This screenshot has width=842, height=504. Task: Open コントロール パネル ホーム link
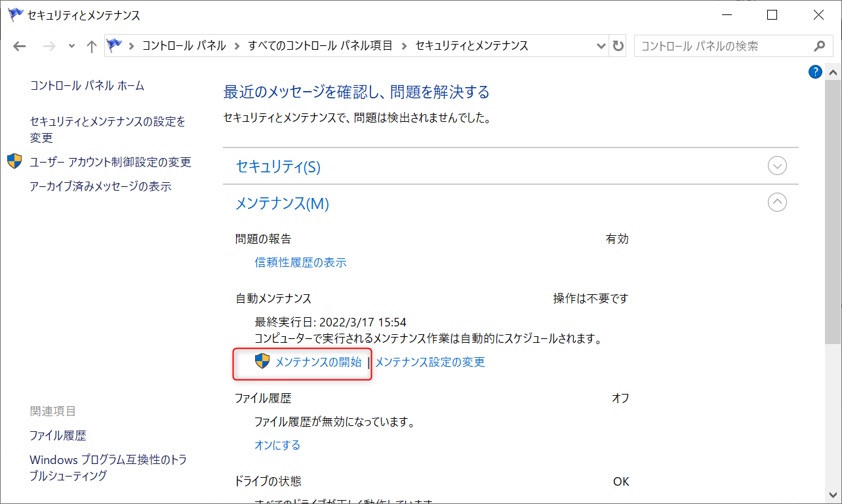pos(87,86)
